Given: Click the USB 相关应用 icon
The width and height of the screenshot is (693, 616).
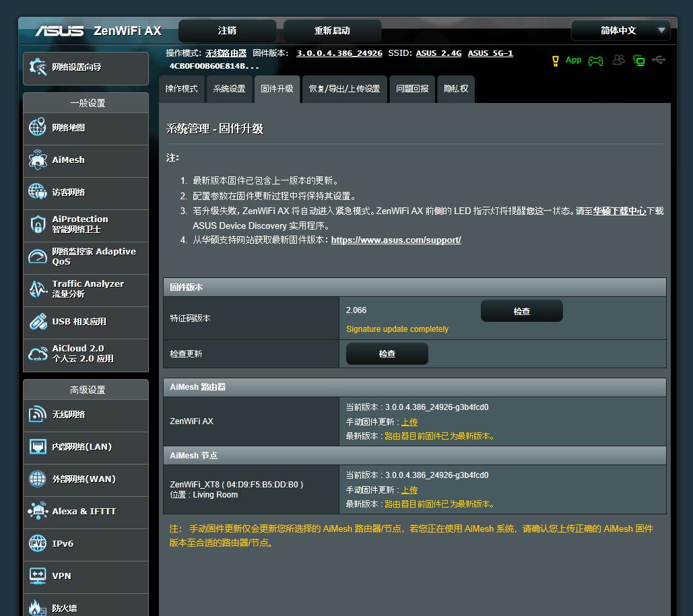Looking at the screenshot, I should (38, 321).
